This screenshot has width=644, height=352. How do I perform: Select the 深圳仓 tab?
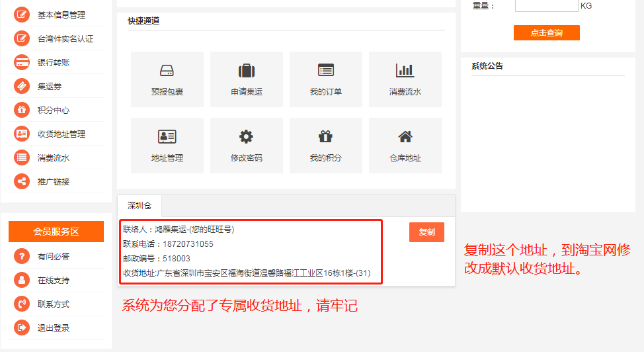coord(140,206)
